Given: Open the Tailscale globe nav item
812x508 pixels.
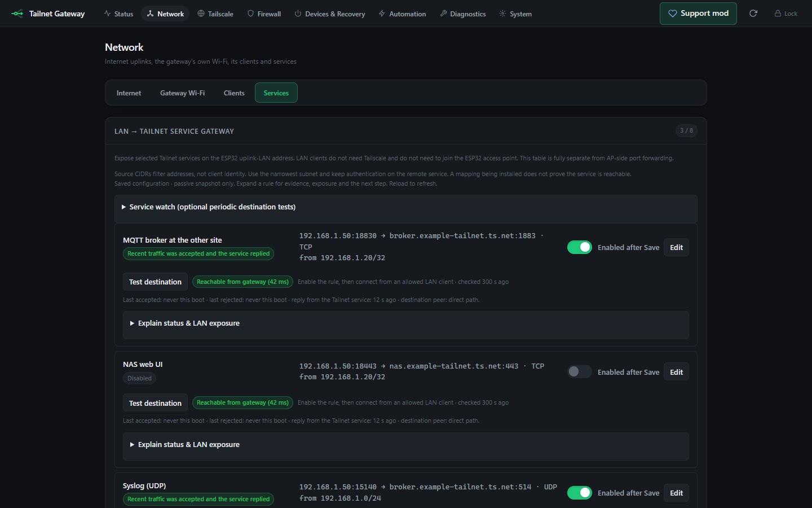Looking at the screenshot, I should [215, 14].
